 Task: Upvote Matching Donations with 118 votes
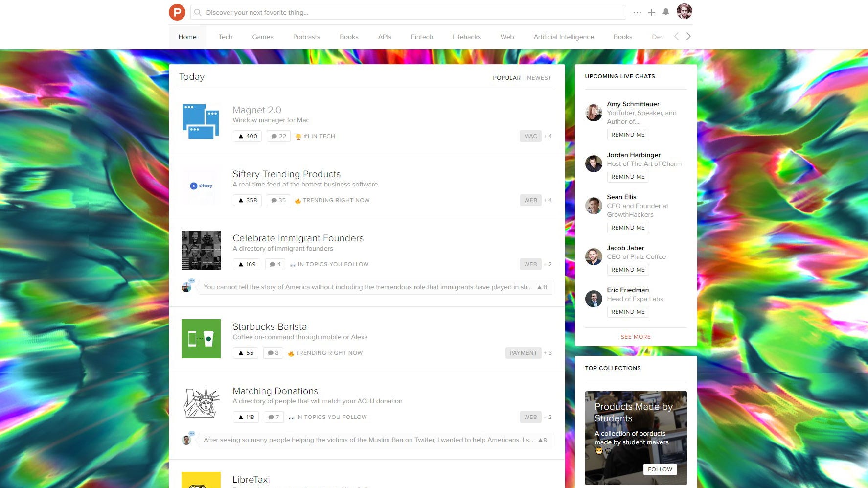point(246,417)
